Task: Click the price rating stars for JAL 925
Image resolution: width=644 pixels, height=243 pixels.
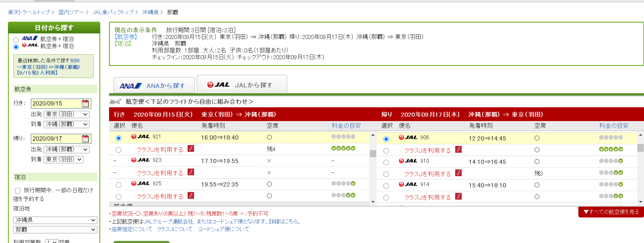Action: click(x=343, y=183)
